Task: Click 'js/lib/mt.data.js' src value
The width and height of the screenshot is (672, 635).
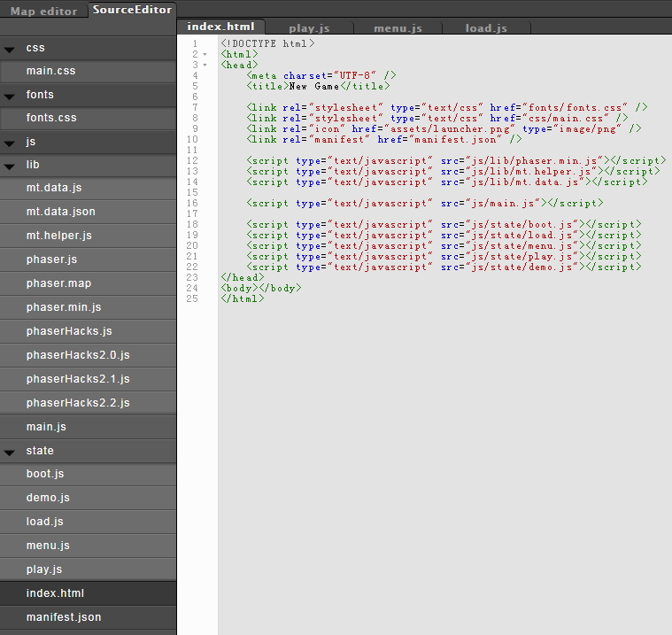Action: [x=525, y=182]
